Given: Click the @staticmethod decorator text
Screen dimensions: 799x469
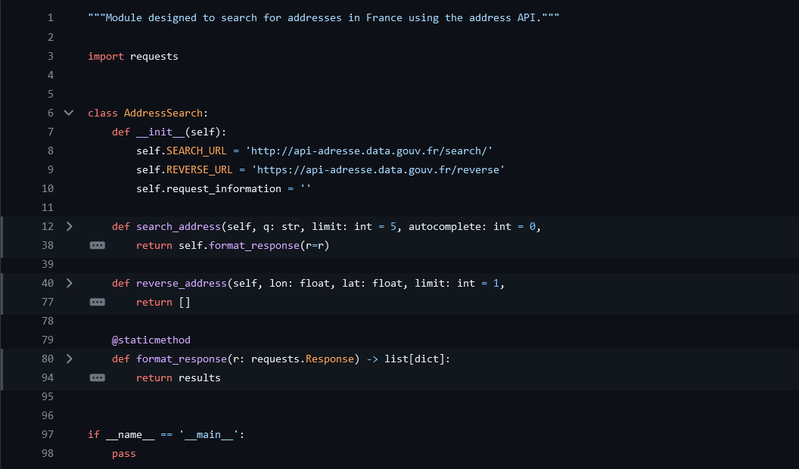Looking at the screenshot, I should point(151,340).
